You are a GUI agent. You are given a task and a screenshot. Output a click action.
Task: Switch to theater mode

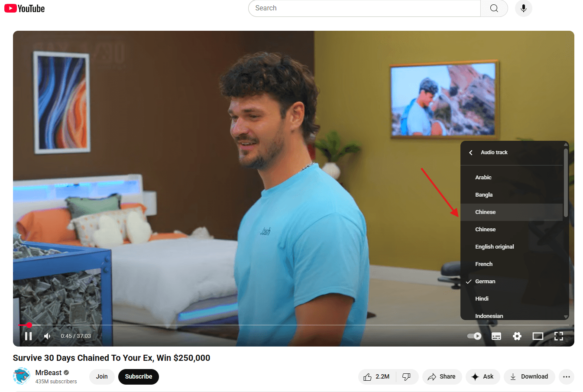538,336
